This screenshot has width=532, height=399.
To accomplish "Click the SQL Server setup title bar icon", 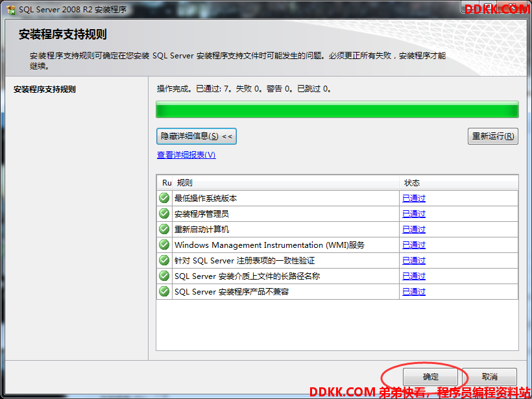I will click(x=11, y=10).
